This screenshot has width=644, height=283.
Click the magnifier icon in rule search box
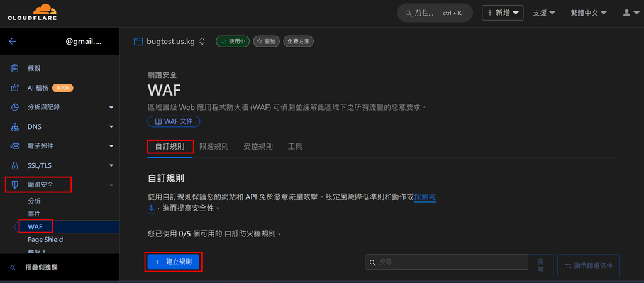[x=372, y=262]
